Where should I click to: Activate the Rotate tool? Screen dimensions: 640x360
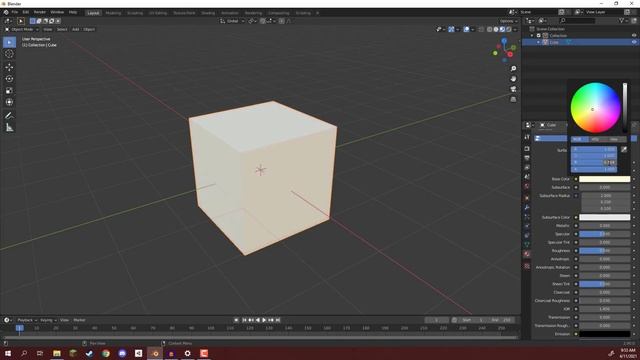tap(9, 79)
